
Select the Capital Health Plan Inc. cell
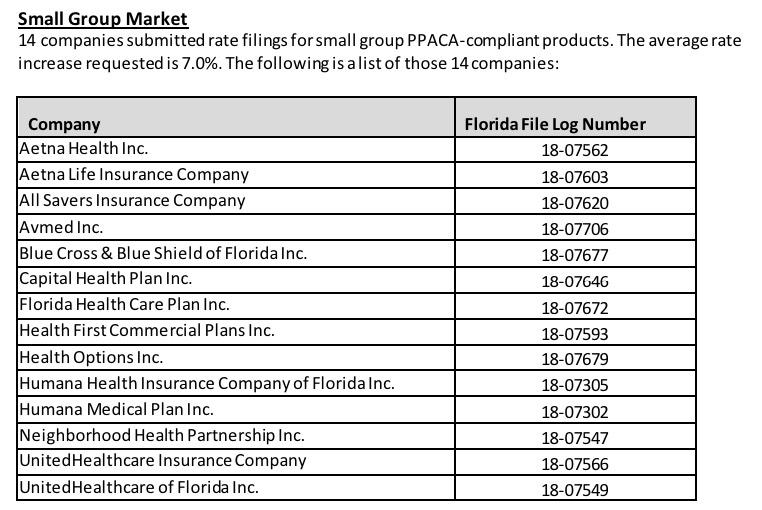[x=106, y=279]
